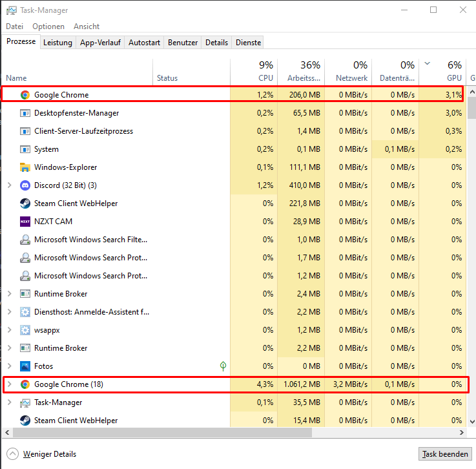The height and width of the screenshot is (469, 476).
Task: Click the 1.061,2 MB memory cell
Action: (302, 384)
